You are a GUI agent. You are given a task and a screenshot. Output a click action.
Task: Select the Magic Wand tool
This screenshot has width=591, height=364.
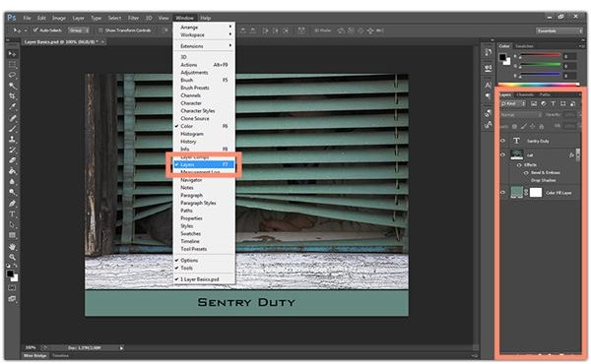[x=12, y=86]
